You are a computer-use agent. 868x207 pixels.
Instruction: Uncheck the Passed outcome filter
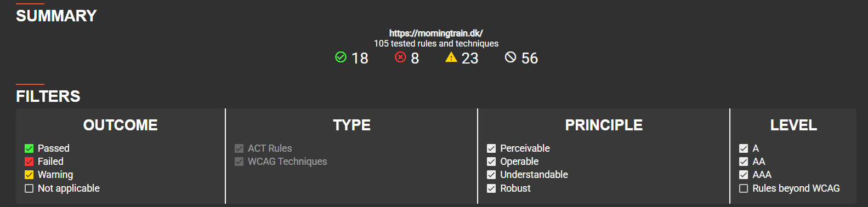(x=29, y=148)
